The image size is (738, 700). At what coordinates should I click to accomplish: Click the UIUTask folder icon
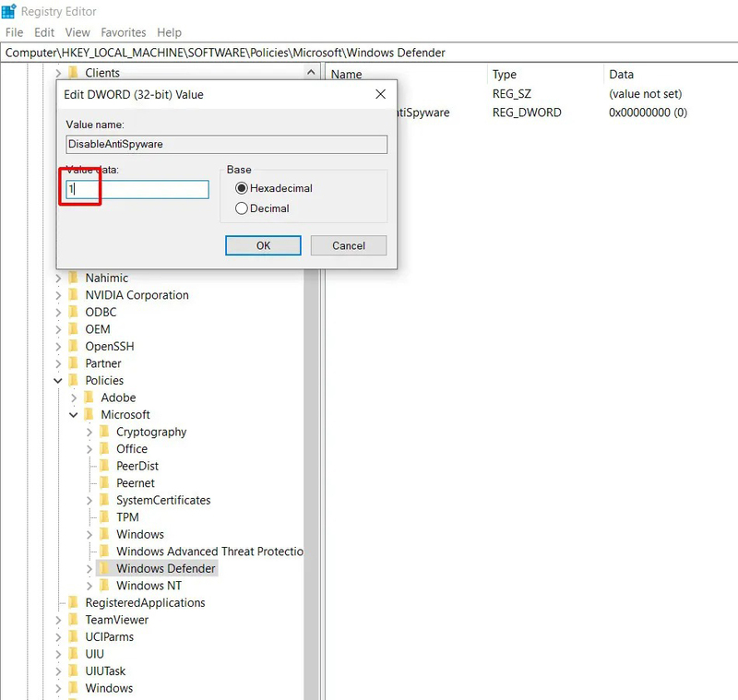point(74,670)
